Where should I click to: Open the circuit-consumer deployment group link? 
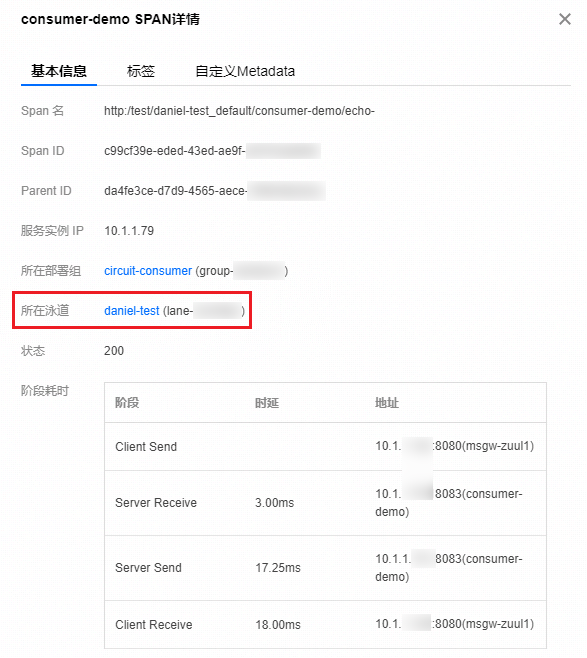pyautogui.click(x=148, y=271)
